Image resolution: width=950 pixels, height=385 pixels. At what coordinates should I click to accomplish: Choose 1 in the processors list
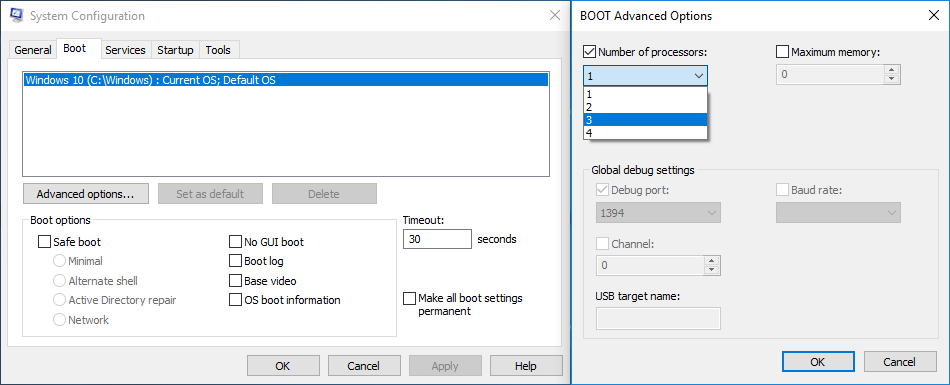click(646, 94)
